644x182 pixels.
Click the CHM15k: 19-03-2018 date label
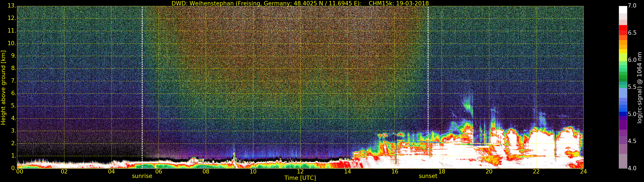click(x=399, y=3)
